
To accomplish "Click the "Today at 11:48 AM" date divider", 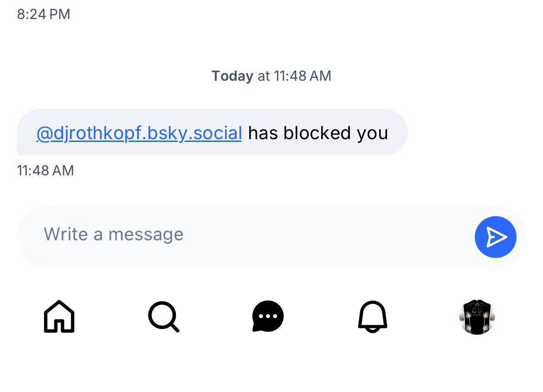I will pyautogui.click(x=271, y=76).
